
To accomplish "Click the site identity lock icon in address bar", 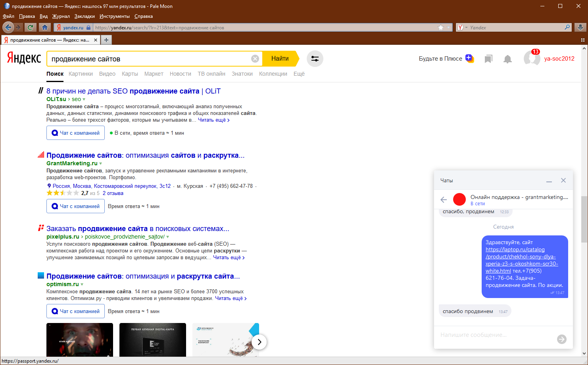I will 88,27.
